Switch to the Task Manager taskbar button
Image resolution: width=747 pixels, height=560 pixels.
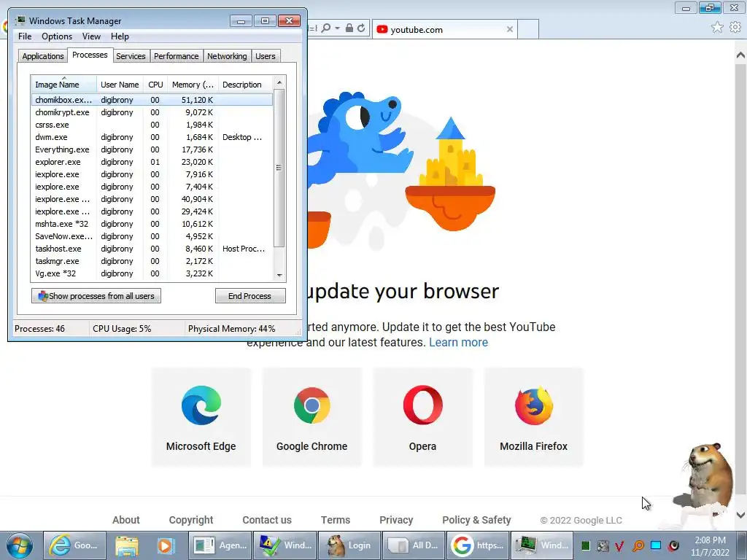click(x=542, y=545)
